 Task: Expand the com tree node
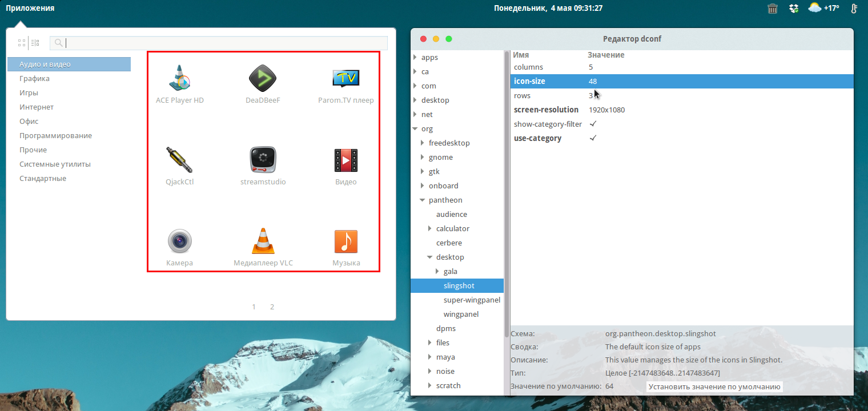coord(415,86)
